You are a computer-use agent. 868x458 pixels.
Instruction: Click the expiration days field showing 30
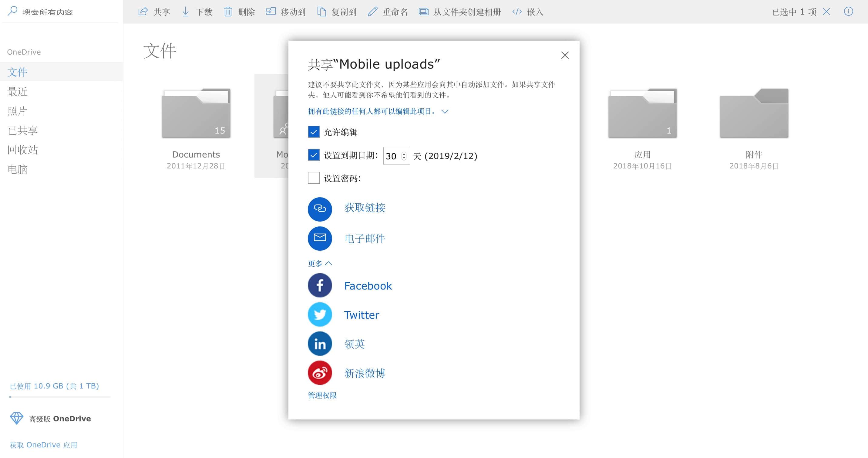(x=396, y=156)
